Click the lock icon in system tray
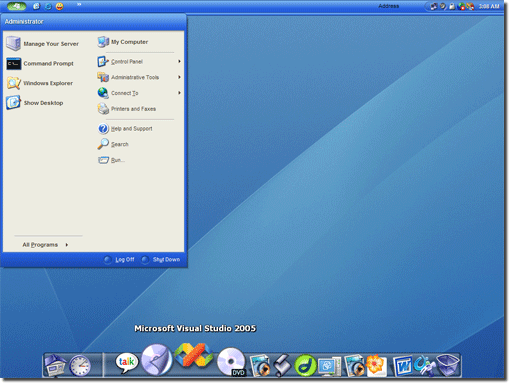 tap(452, 6)
